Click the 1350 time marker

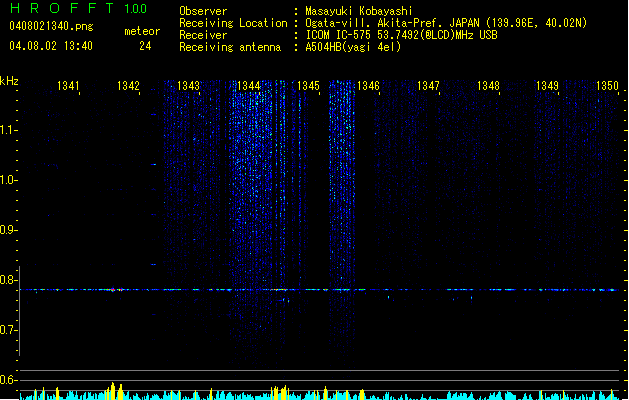click(x=607, y=86)
